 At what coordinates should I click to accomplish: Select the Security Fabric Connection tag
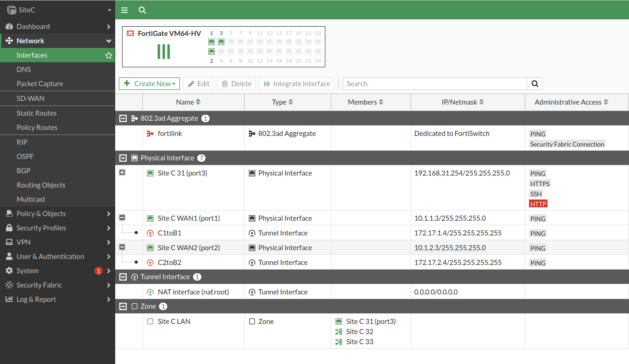pyautogui.click(x=567, y=144)
